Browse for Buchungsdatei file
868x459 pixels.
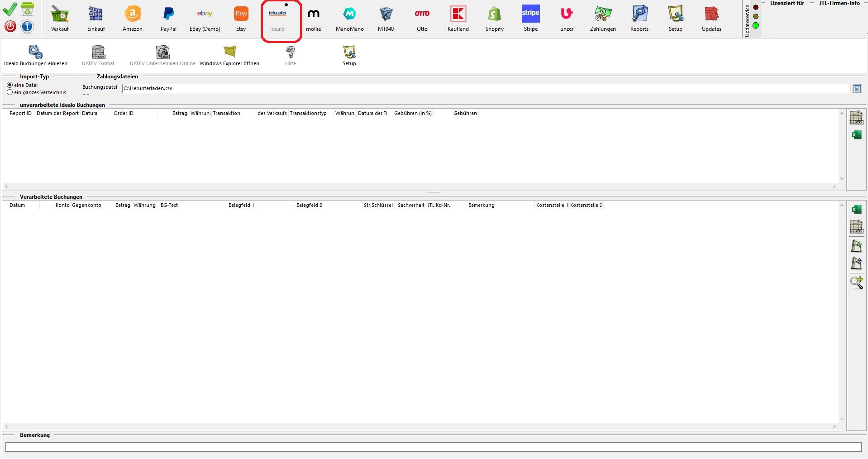click(x=857, y=89)
